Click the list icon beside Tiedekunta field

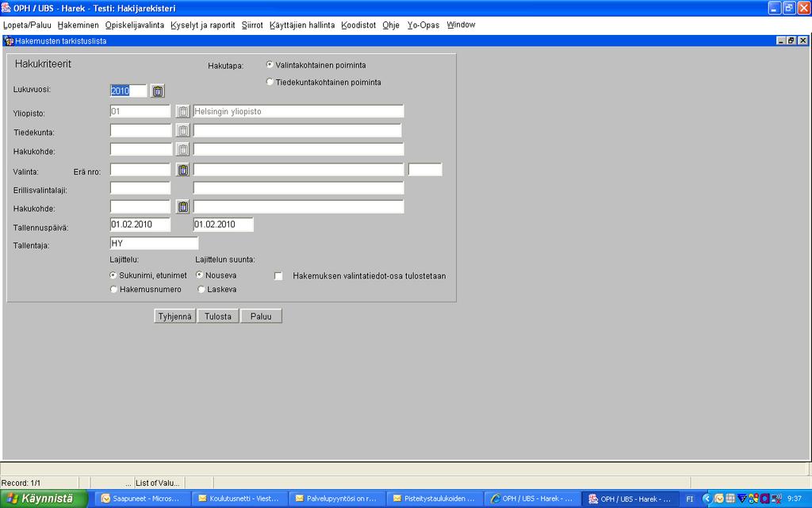(x=183, y=131)
